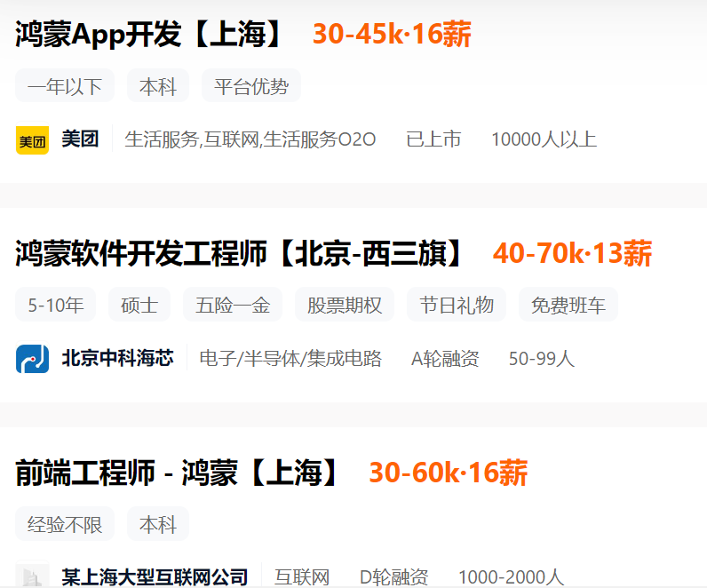Click the 北京中科海芯 company name
707x588 pixels.
(x=117, y=358)
